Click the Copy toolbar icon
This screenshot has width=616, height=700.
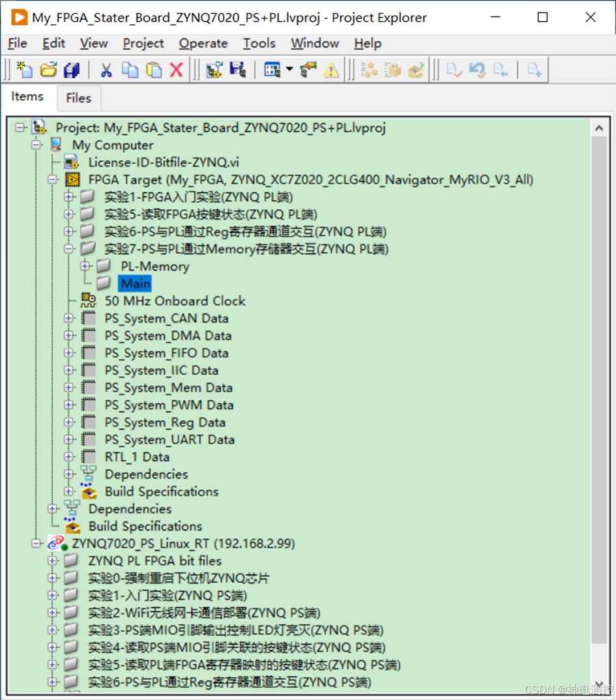click(130, 70)
